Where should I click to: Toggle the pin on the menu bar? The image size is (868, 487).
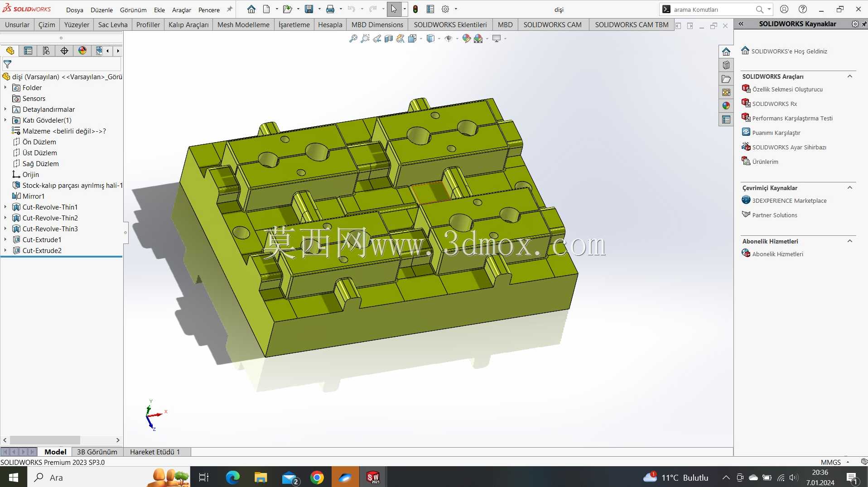coord(230,9)
